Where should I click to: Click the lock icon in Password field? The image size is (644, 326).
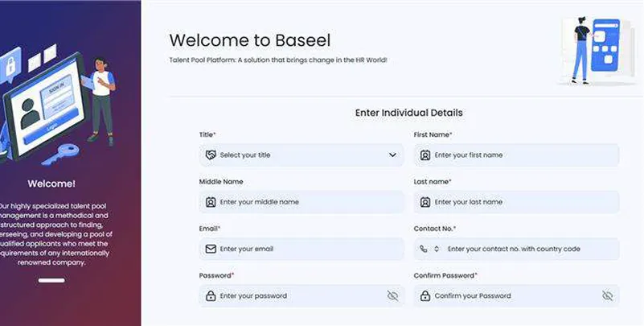click(x=211, y=296)
